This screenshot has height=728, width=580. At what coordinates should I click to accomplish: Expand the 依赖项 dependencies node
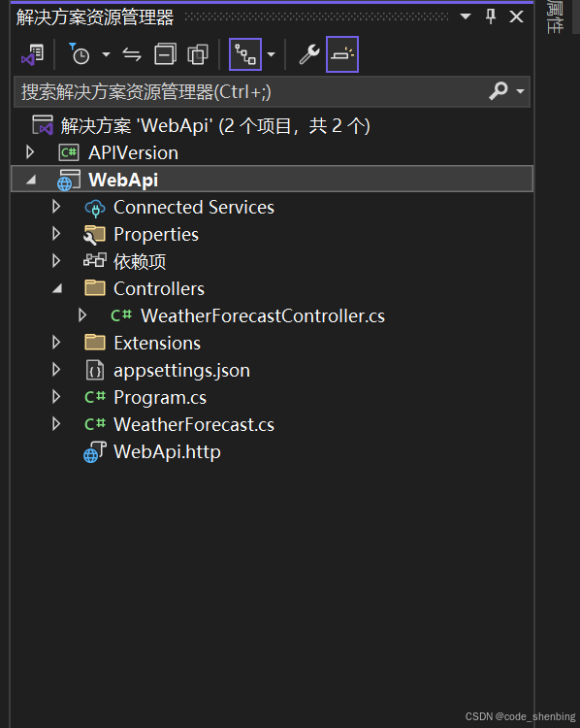tap(56, 261)
